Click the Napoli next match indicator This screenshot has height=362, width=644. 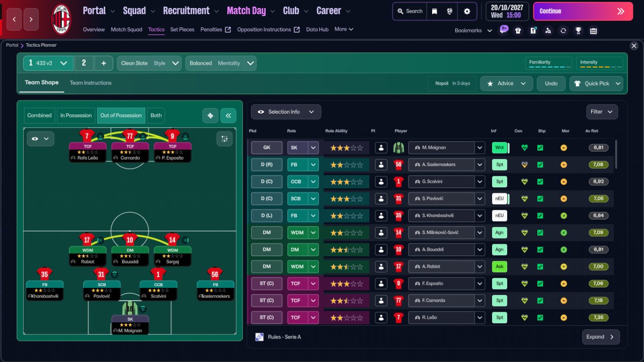(x=452, y=84)
